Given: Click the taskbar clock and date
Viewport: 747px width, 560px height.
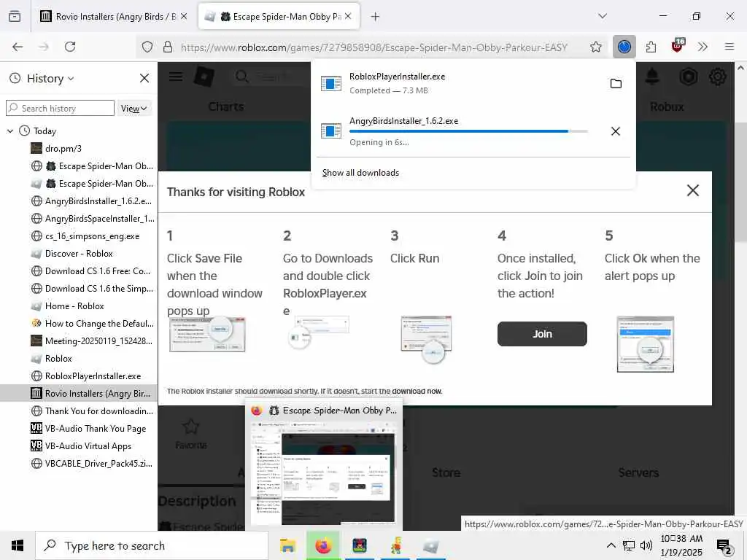Looking at the screenshot, I should click(681, 545).
